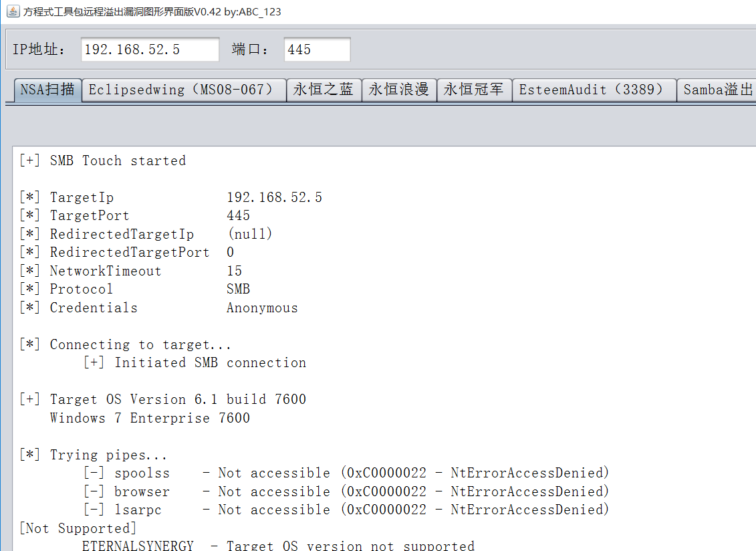Click the window title text

pyautogui.click(x=152, y=11)
